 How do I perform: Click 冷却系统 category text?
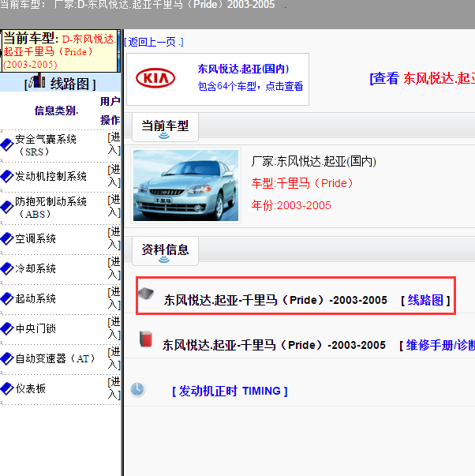coord(36,268)
